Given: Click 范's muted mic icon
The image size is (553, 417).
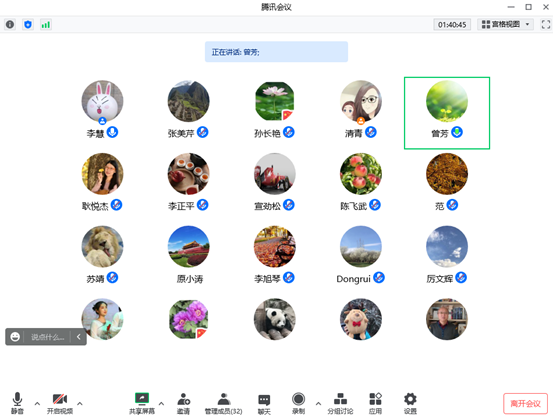Looking at the screenshot, I should pyautogui.click(x=452, y=205).
